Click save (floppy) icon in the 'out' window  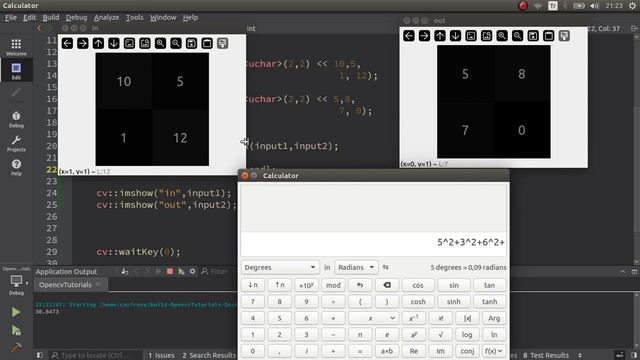[533, 36]
